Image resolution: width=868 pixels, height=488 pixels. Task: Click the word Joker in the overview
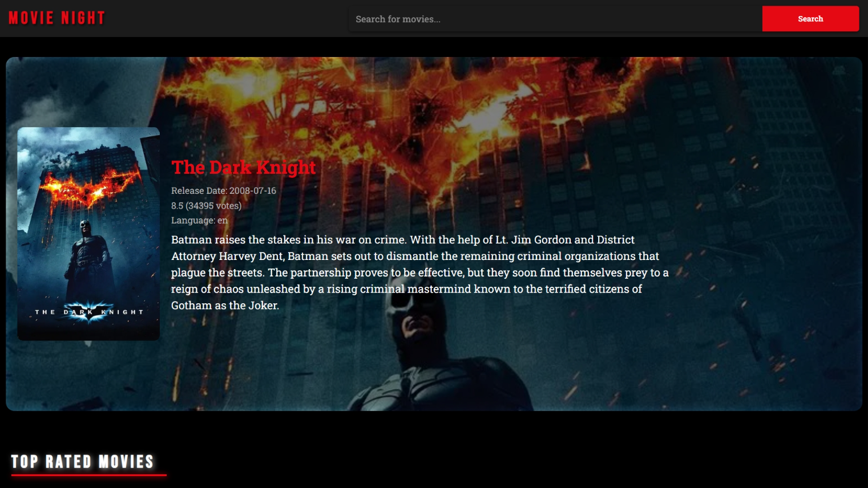click(x=263, y=306)
